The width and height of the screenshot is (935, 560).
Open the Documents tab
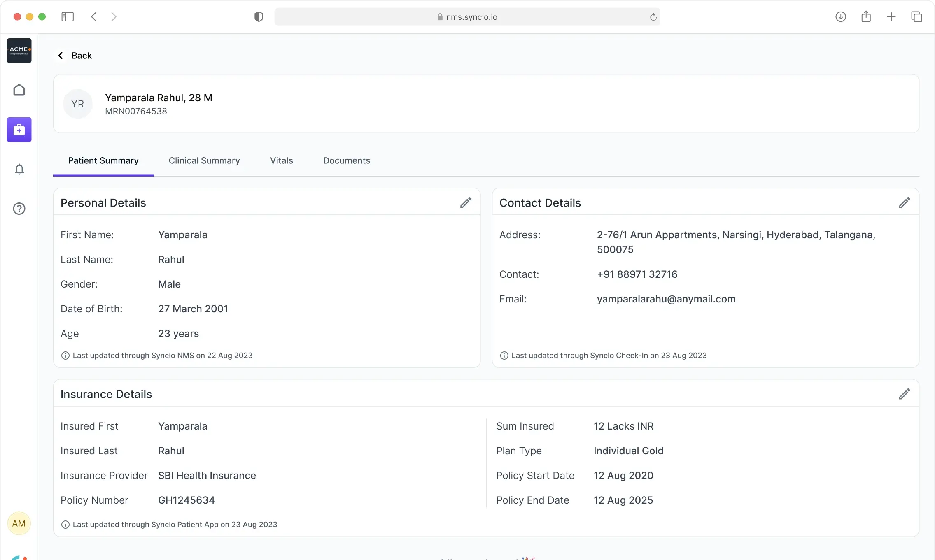(x=347, y=160)
